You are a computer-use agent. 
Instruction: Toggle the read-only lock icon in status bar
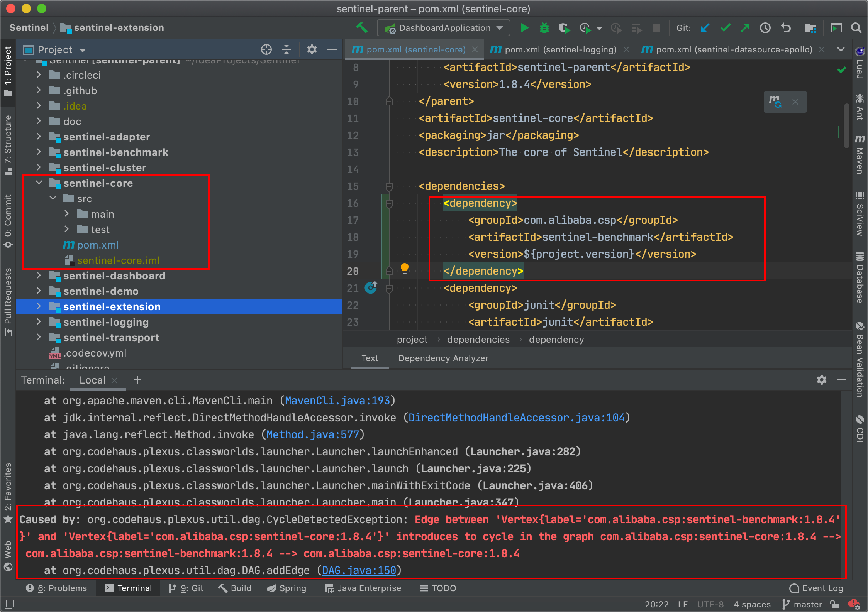click(834, 604)
